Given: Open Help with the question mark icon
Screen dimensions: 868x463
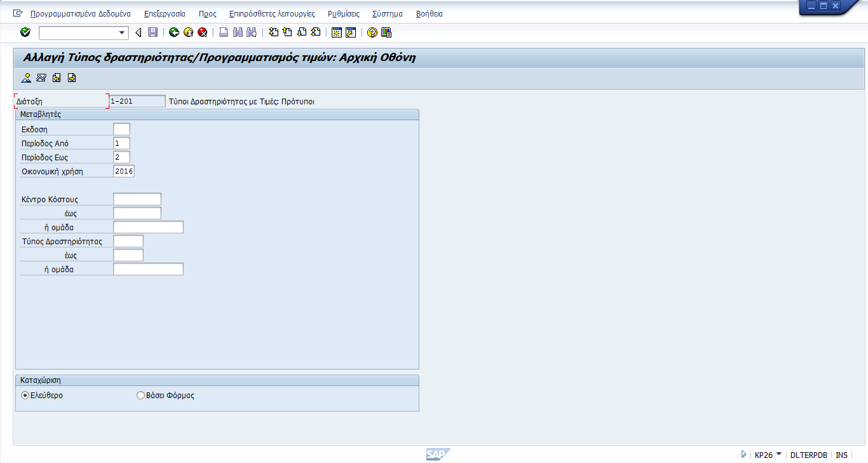Looking at the screenshot, I should 372,32.
